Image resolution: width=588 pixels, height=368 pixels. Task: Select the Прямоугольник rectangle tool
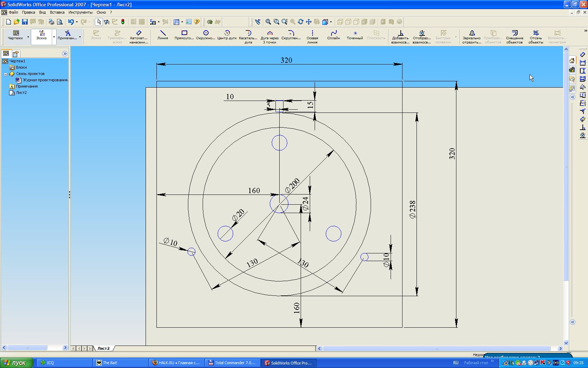click(184, 35)
